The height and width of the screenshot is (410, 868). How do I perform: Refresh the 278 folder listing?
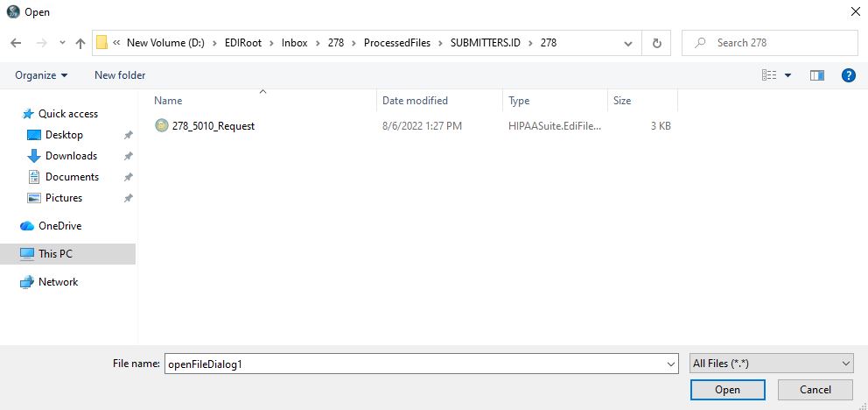point(656,43)
